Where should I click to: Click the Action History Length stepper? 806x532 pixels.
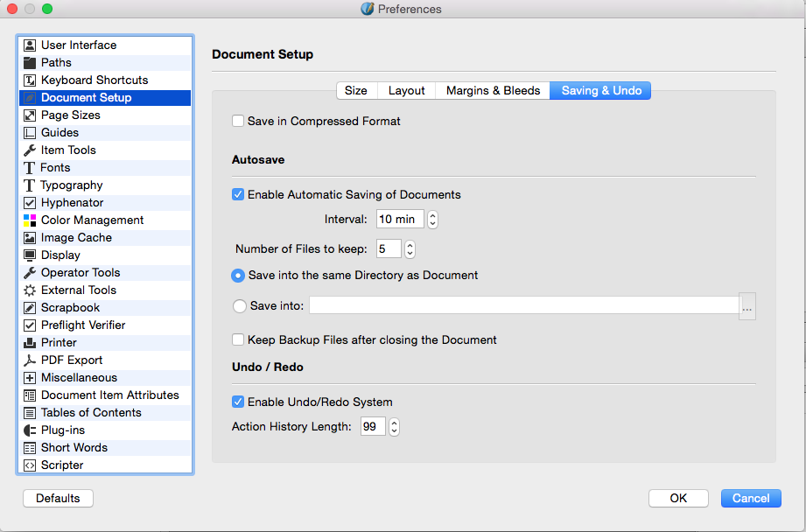[394, 427]
